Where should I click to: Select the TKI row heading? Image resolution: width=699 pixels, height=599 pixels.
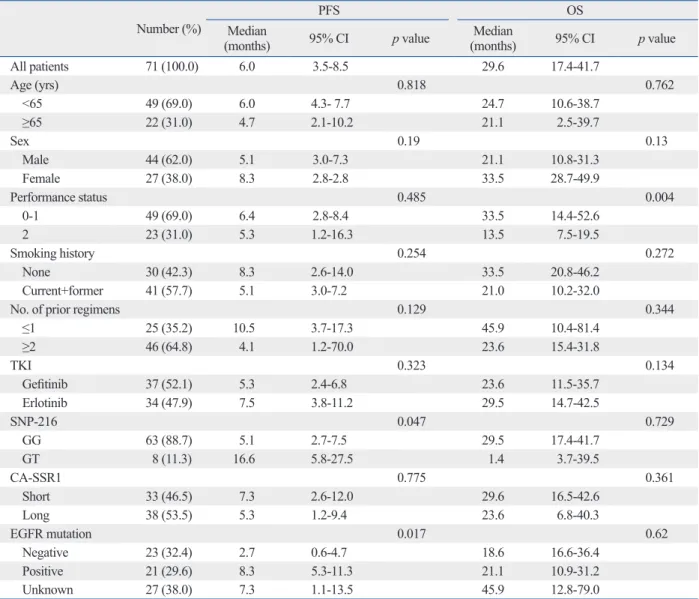21,365
